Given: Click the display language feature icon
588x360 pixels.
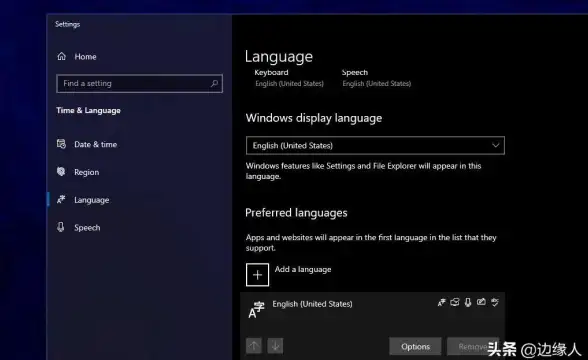Looking at the screenshot, I should 441,302.
